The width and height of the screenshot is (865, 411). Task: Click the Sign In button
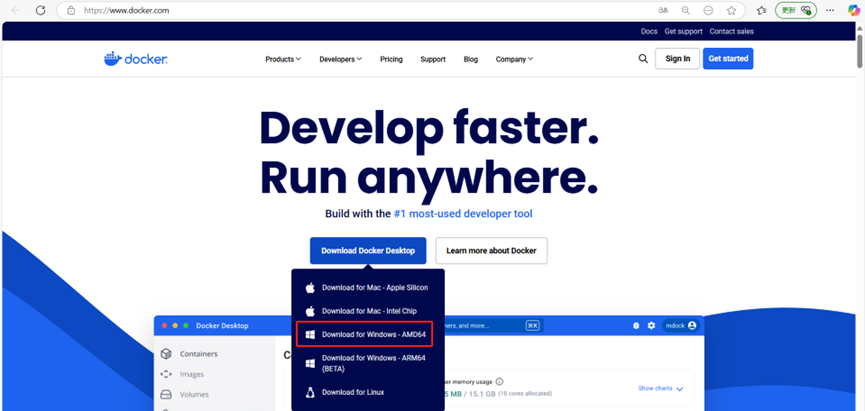(677, 58)
